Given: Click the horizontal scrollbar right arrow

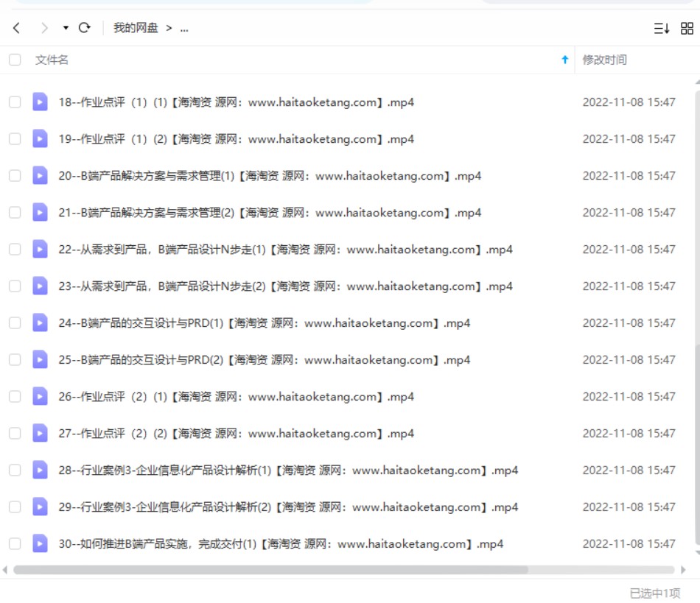Looking at the screenshot, I should pos(683,570).
